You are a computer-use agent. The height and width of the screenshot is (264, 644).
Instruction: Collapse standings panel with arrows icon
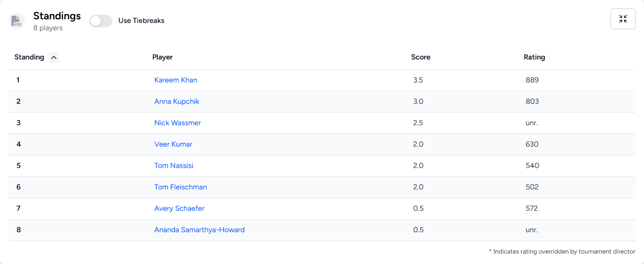[623, 19]
